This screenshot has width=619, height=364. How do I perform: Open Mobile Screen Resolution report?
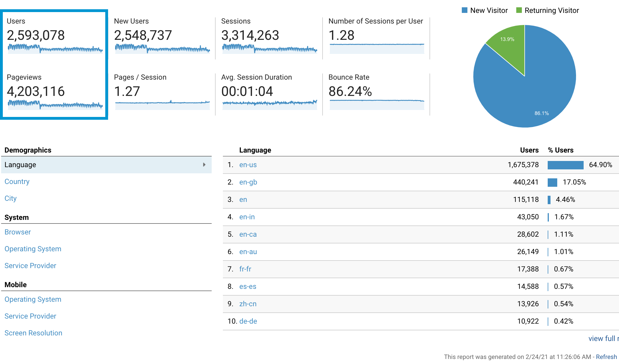33,333
